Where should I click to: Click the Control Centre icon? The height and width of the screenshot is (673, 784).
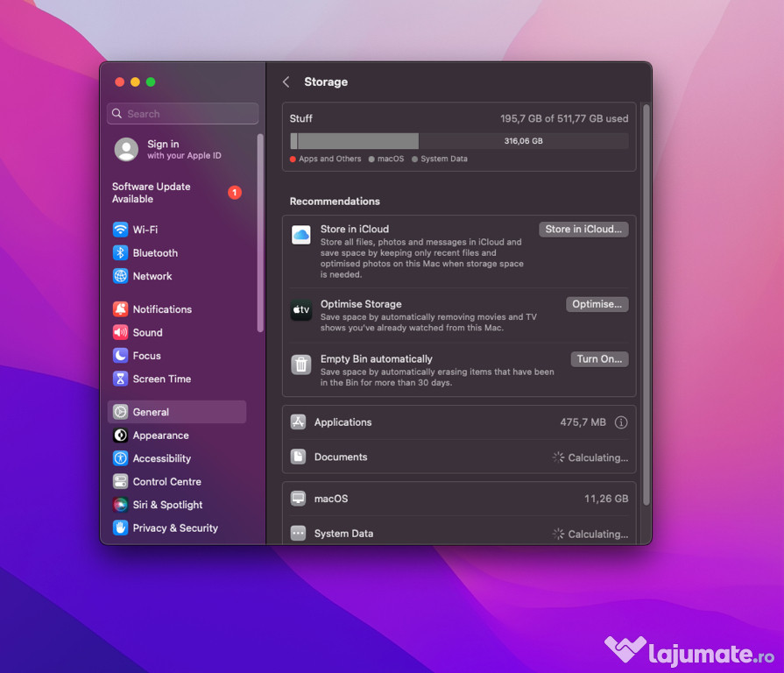click(x=120, y=481)
